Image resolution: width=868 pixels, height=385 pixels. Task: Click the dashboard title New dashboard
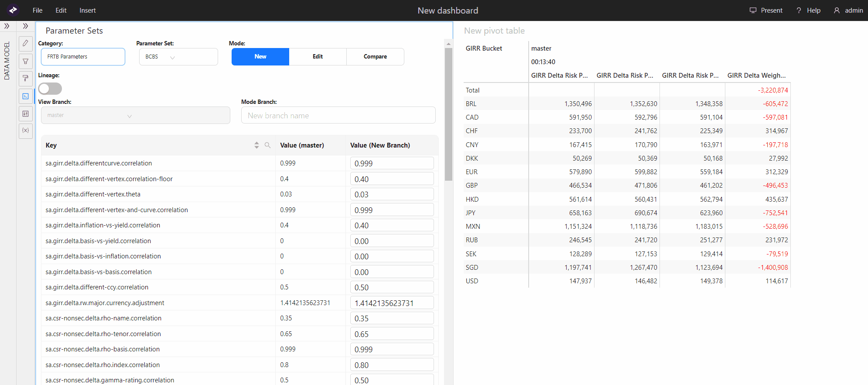[448, 10]
